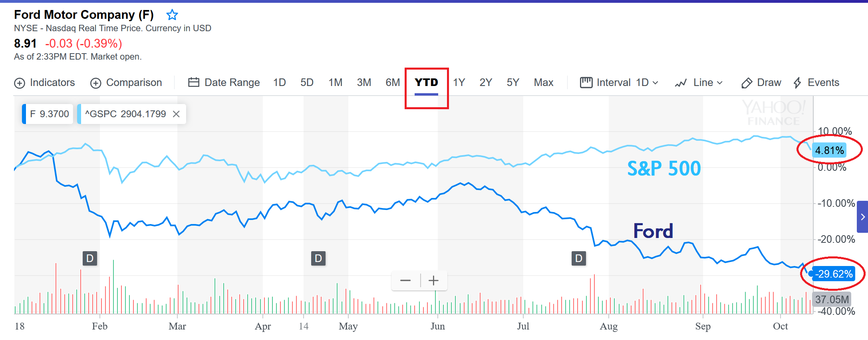Open the Date Range calendar picker
The width and height of the screenshot is (868, 340).
click(224, 83)
